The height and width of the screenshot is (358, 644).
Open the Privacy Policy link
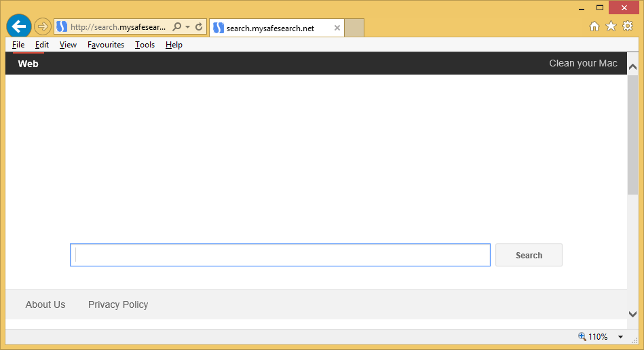(x=118, y=304)
